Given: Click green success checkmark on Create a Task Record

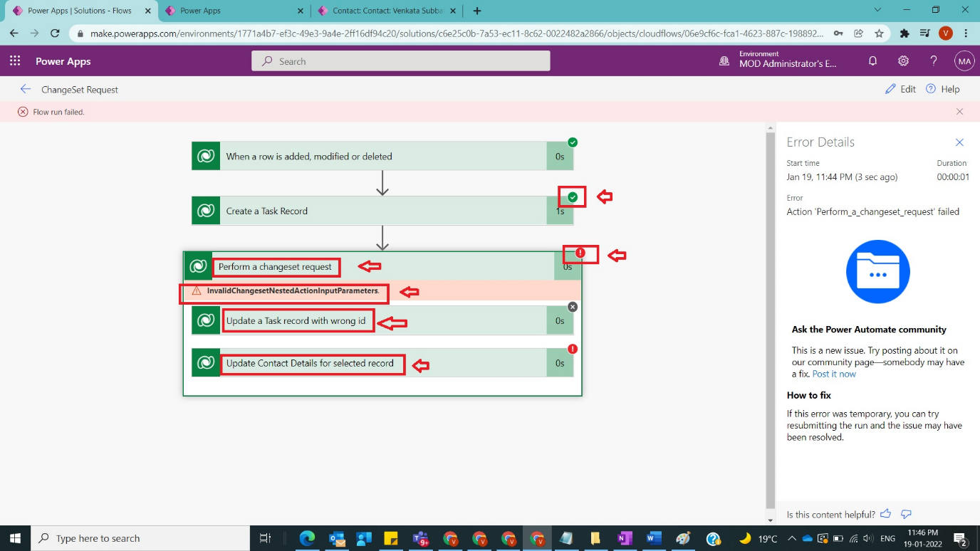Looking at the screenshot, I should point(573,196).
